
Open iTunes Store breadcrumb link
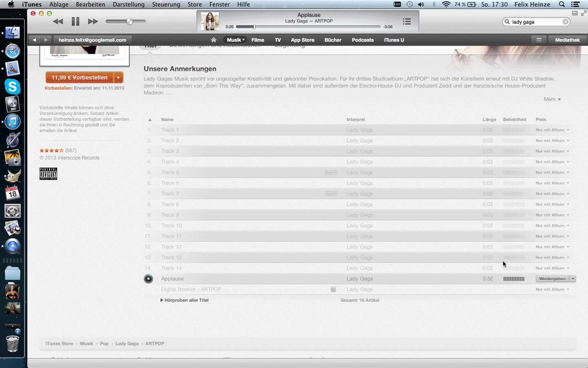[x=59, y=343]
